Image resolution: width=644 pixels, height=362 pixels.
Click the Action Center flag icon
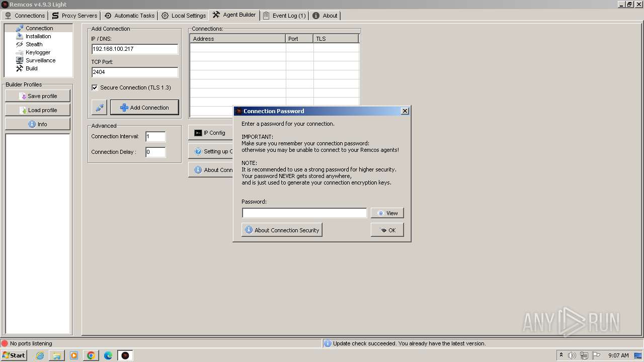[x=596, y=355]
